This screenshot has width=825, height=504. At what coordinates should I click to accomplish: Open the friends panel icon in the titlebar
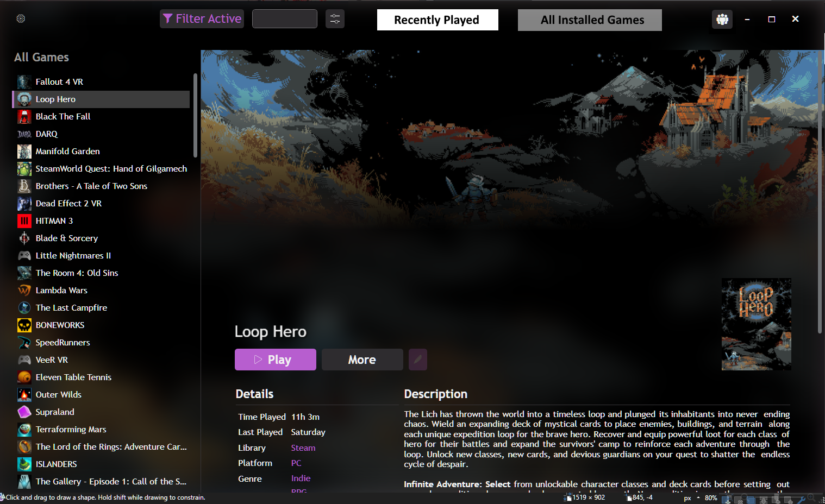pyautogui.click(x=722, y=18)
